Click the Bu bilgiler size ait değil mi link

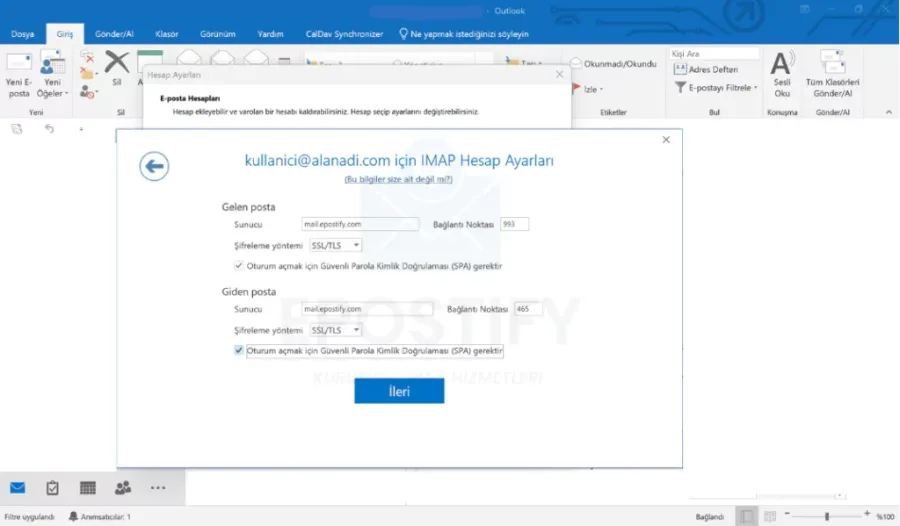(x=398, y=179)
